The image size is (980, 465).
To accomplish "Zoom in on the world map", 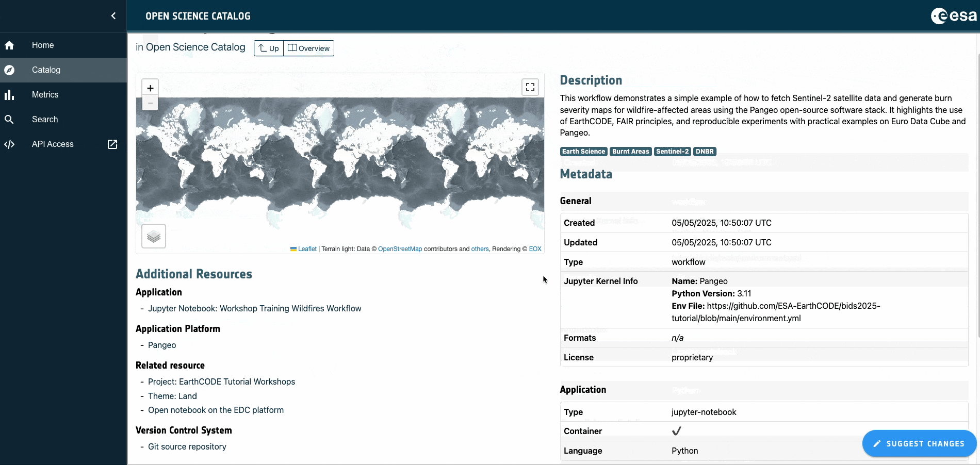I will pos(150,88).
